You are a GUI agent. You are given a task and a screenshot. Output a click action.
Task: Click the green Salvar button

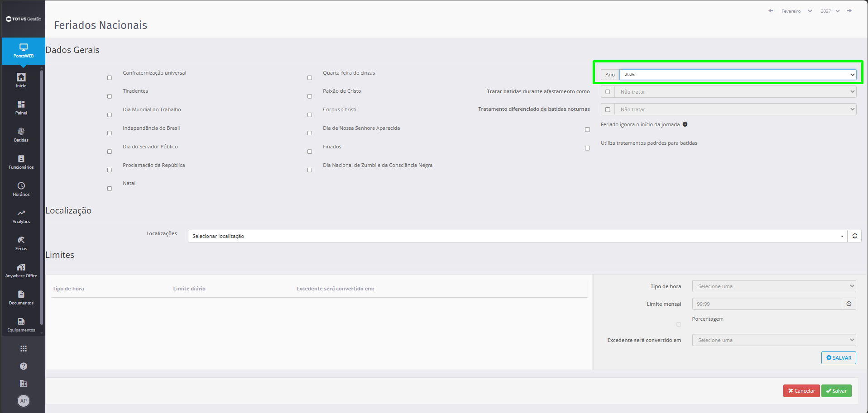click(836, 391)
